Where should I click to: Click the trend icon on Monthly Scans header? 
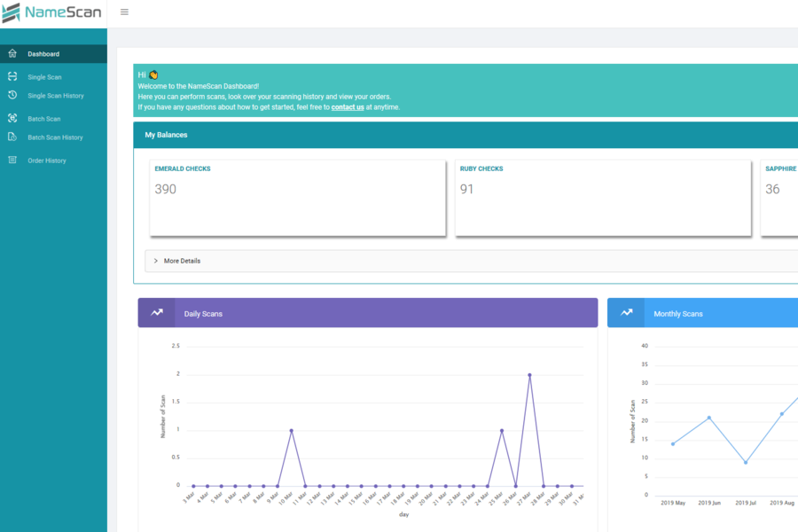(628, 312)
